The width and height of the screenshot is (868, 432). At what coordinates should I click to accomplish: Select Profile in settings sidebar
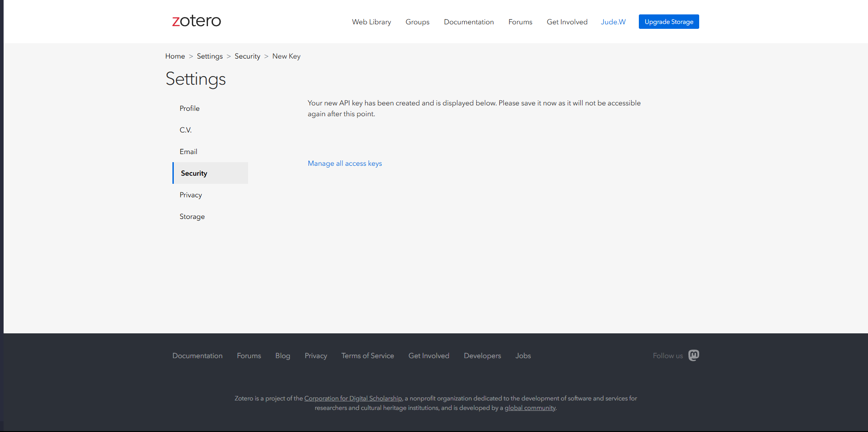(x=190, y=108)
